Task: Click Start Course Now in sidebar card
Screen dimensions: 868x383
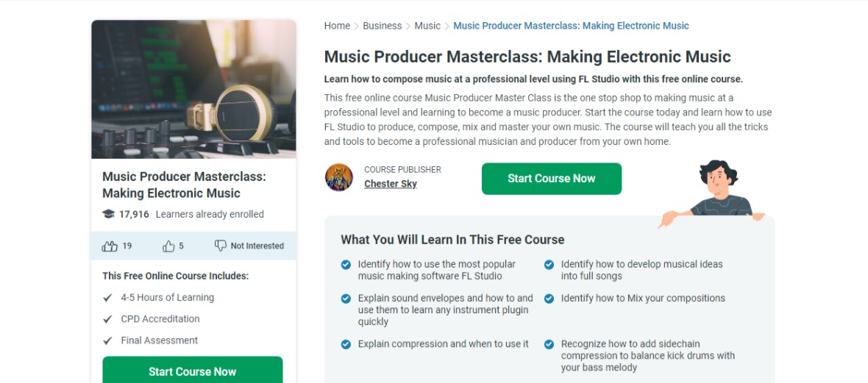Action: click(193, 371)
